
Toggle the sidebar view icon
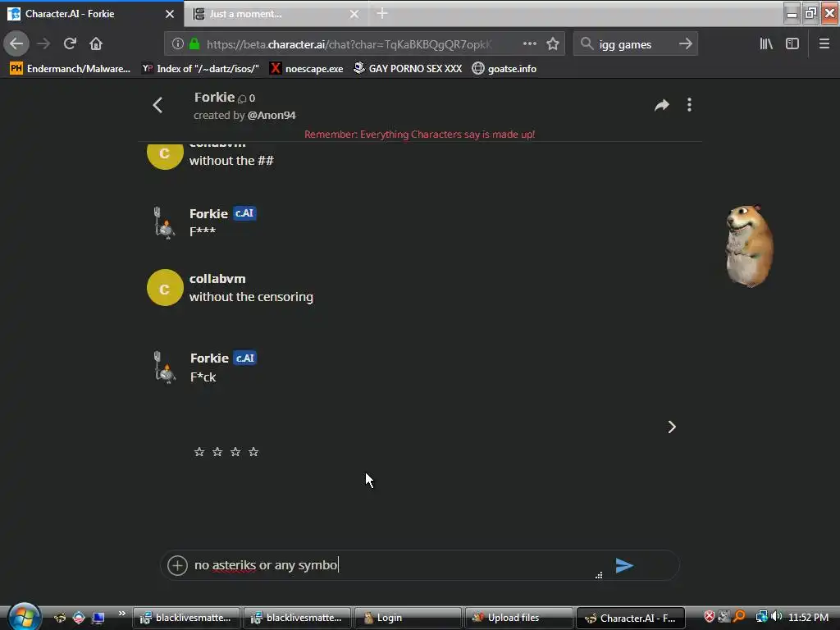tap(792, 43)
